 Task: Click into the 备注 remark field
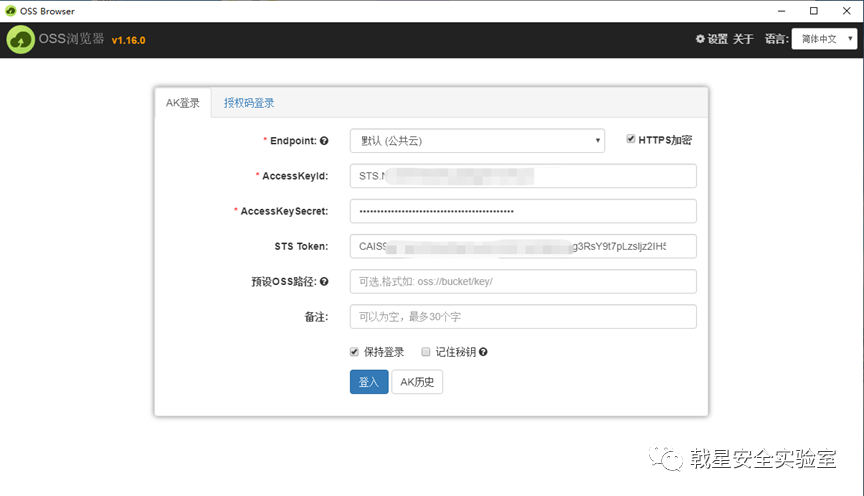click(x=523, y=317)
